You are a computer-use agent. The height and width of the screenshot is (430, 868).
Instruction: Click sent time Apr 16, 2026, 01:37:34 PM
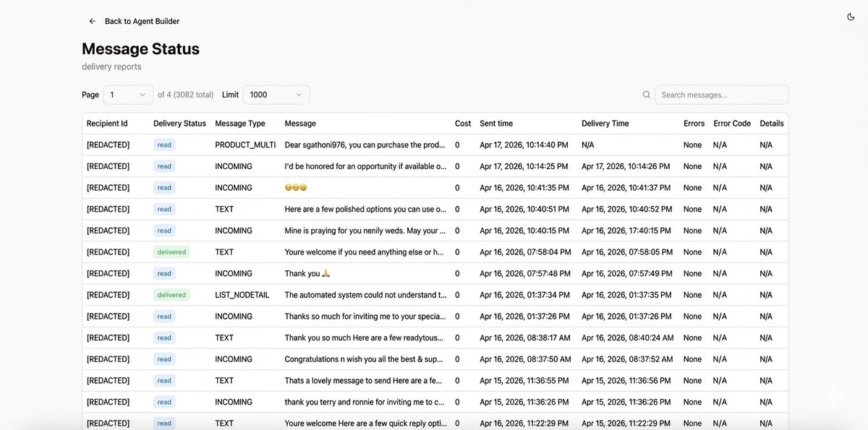[524, 295]
